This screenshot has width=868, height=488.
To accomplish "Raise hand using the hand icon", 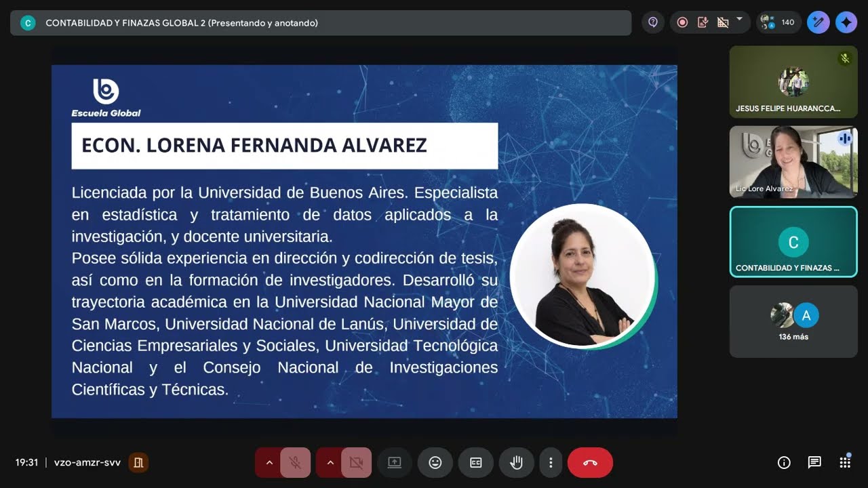I will point(517,463).
